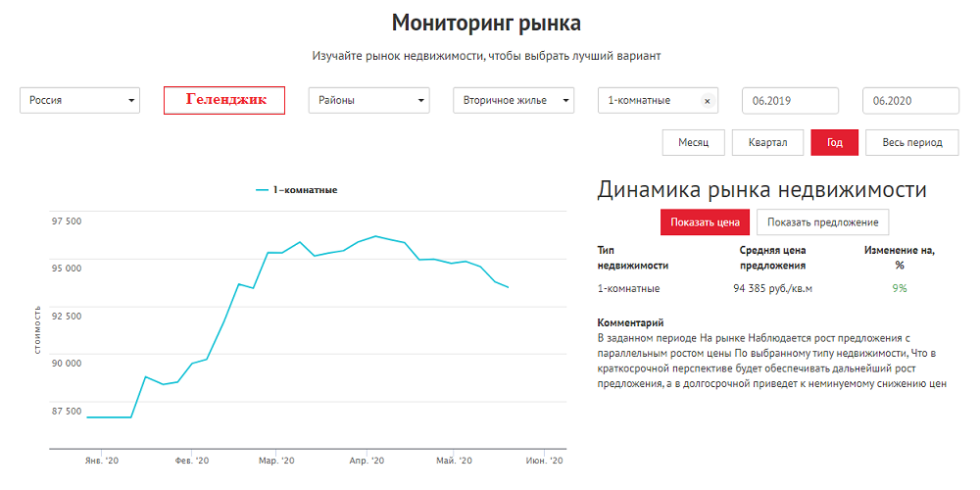The height and width of the screenshot is (490, 980).
Task: Switch to Весь период range
Action: pos(912,142)
